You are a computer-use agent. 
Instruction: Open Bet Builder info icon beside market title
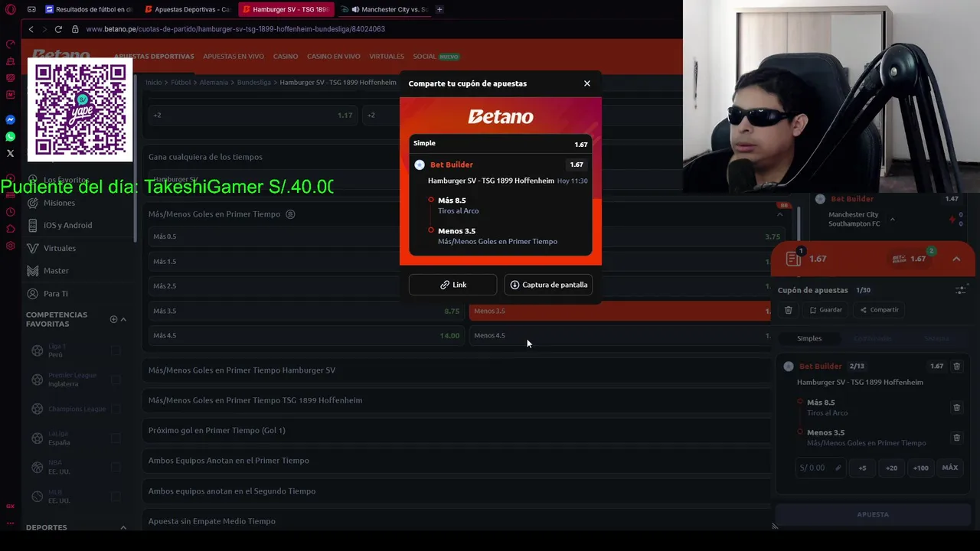[290, 214]
